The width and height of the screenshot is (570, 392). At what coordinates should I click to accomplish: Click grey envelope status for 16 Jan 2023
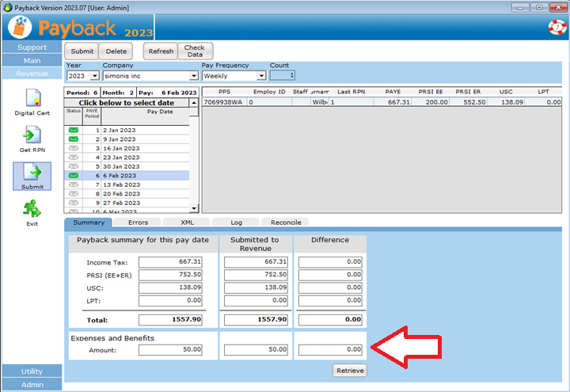tap(74, 148)
